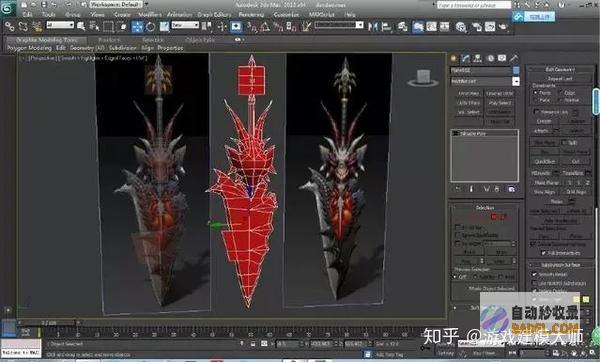Screen dimensions: 600x362
Task: Open the Rendering menu
Action: [251, 15]
